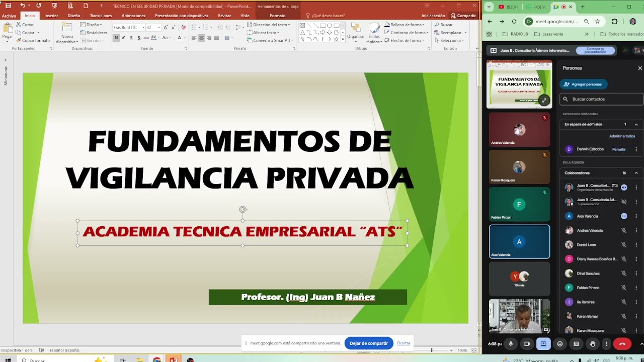Open the font name dropdown Eras Bold ITC
Screen dimensions: 644x362
point(143,27)
